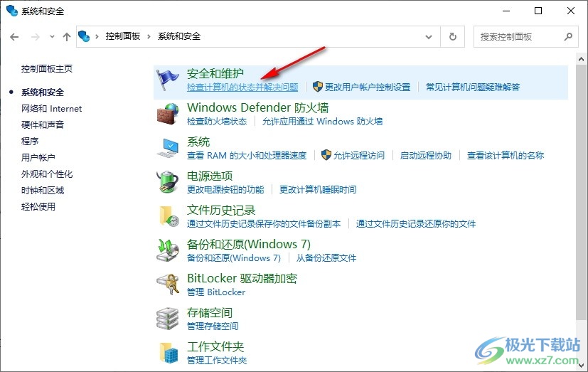
Task: Click 从备份还原文件 link
Action: point(326,258)
